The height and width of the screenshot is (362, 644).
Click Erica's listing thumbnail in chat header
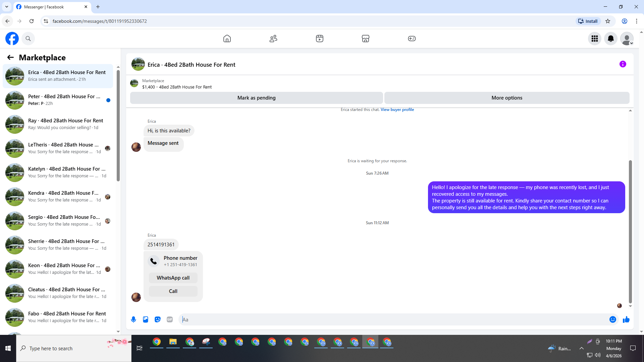point(138,64)
